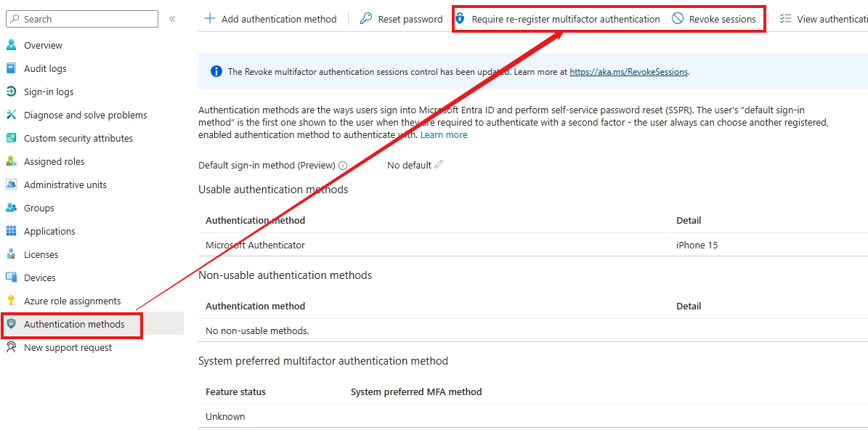
Task: Click Revoke sessions button
Action: click(713, 19)
